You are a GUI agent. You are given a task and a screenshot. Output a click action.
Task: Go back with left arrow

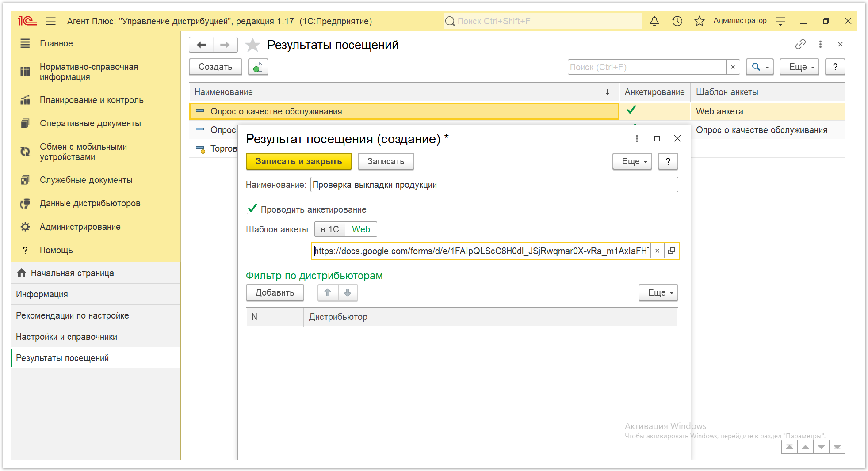(202, 45)
